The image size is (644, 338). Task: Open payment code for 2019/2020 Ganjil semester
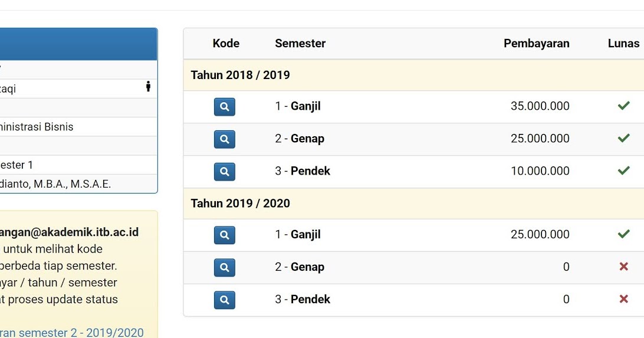coord(224,235)
